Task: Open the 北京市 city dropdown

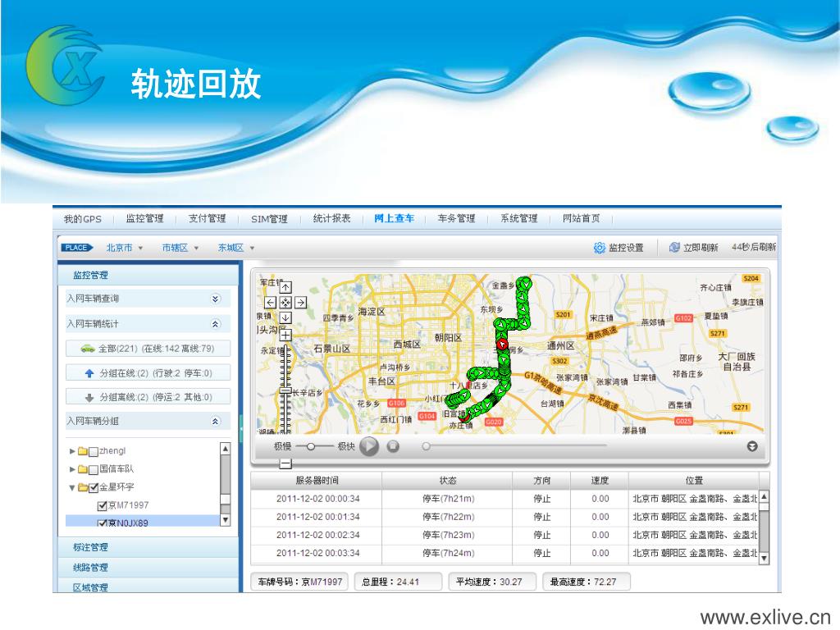Action: pyautogui.click(x=125, y=248)
